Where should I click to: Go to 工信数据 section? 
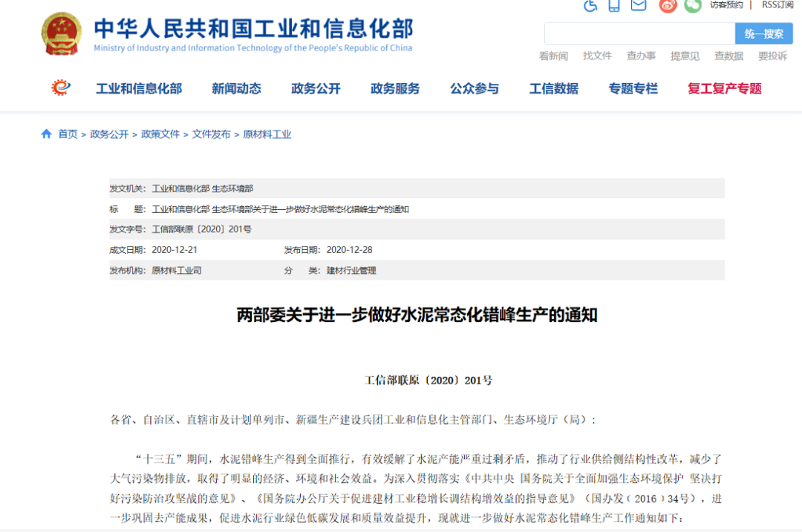[553, 89]
